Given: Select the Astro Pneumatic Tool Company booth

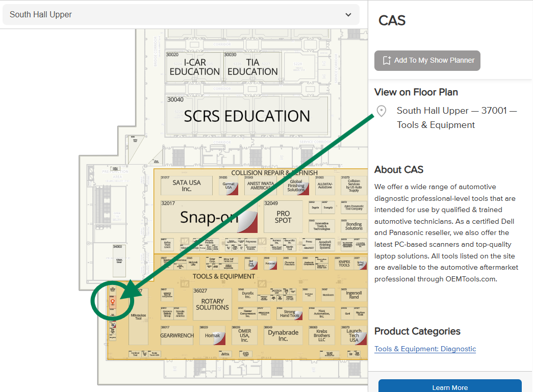Looking at the screenshot, I should pos(354,207).
